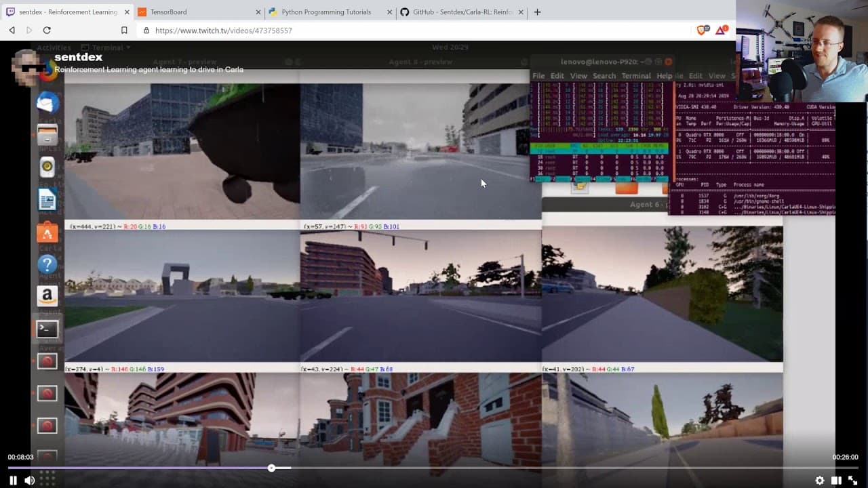868x488 pixels.
Task: Go back with browser back arrow
Action: pos(12,30)
